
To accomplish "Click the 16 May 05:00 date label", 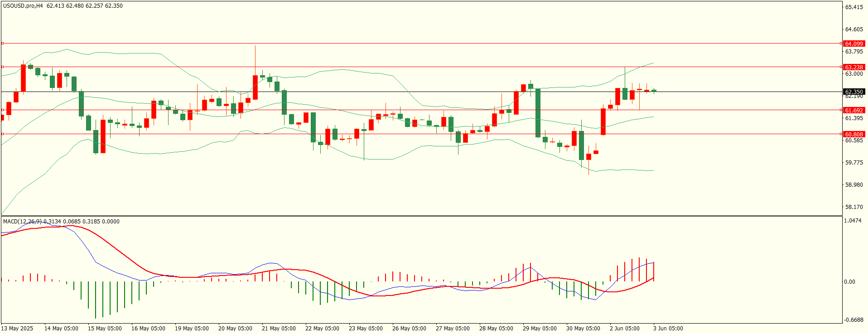I will click(x=148, y=329).
